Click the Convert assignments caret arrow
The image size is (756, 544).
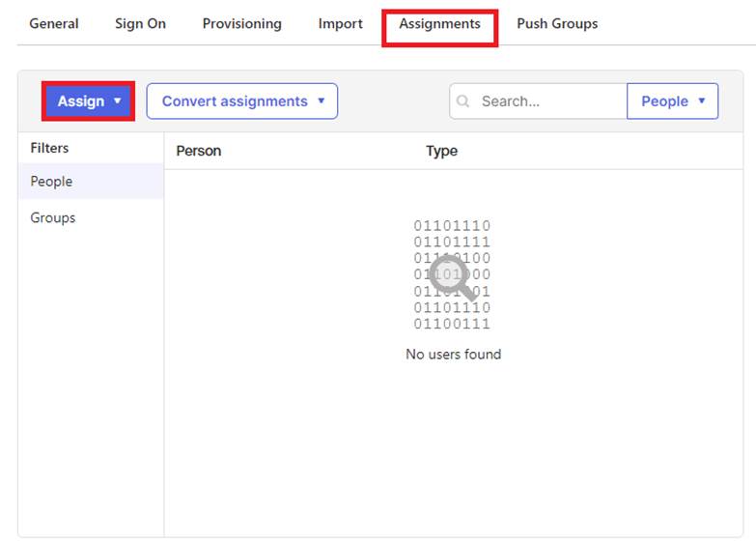pyautogui.click(x=321, y=101)
